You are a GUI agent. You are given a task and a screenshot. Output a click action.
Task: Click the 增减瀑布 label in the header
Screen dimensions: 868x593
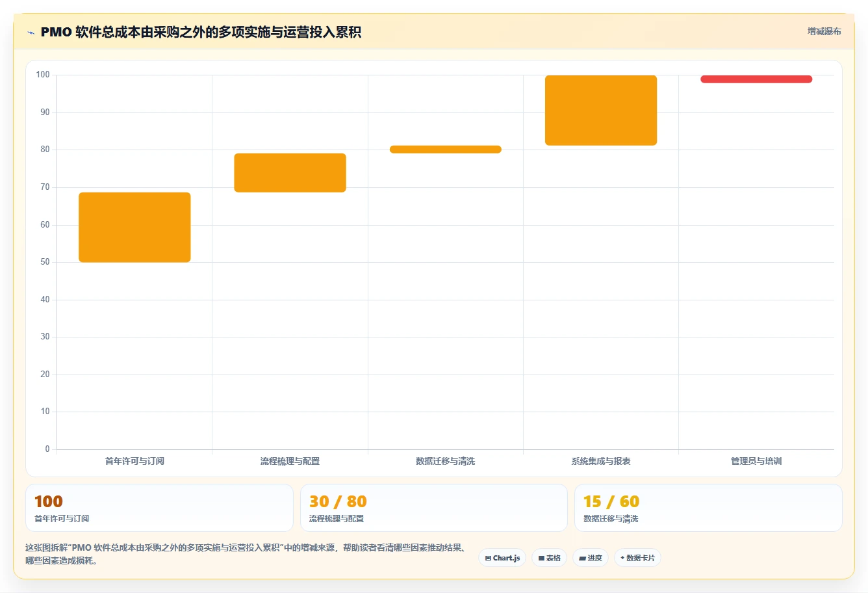(x=824, y=31)
